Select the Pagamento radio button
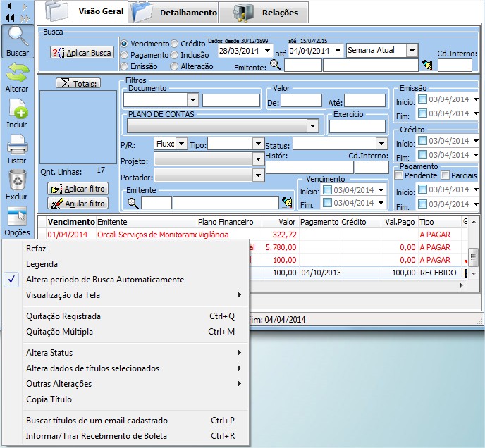This screenshot has width=485, height=448. (125, 55)
